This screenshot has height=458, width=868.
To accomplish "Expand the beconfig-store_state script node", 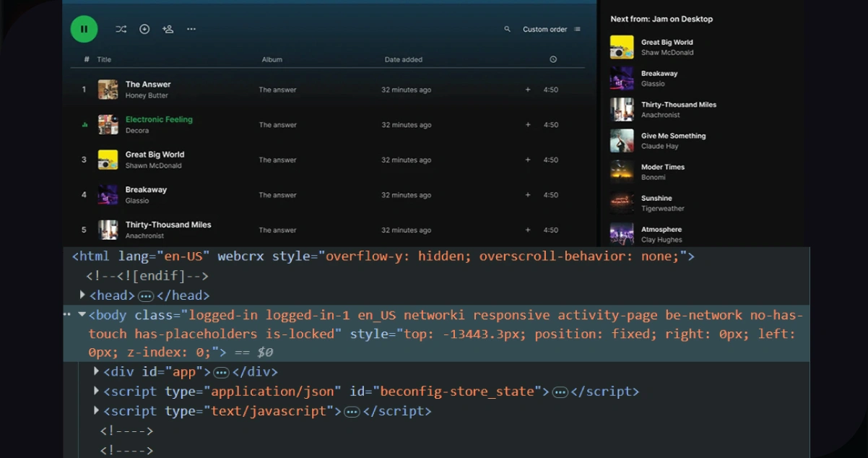I will (97, 391).
